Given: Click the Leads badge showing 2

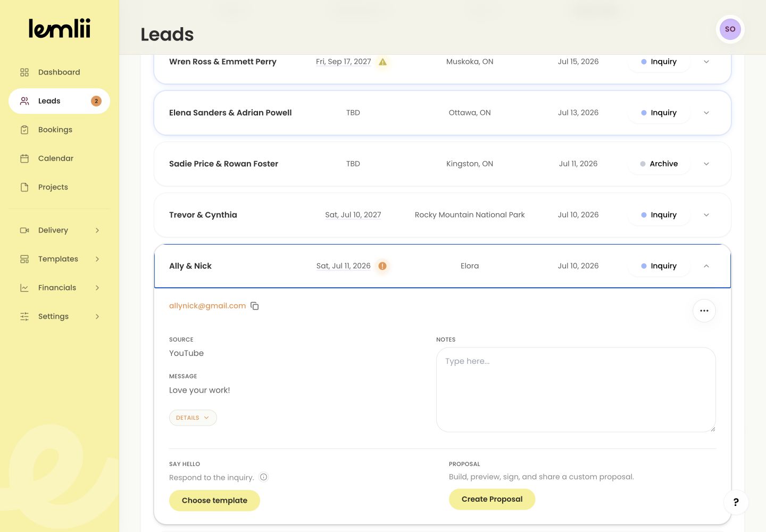Looking at the screenshot, I should [x=96, y=101].
